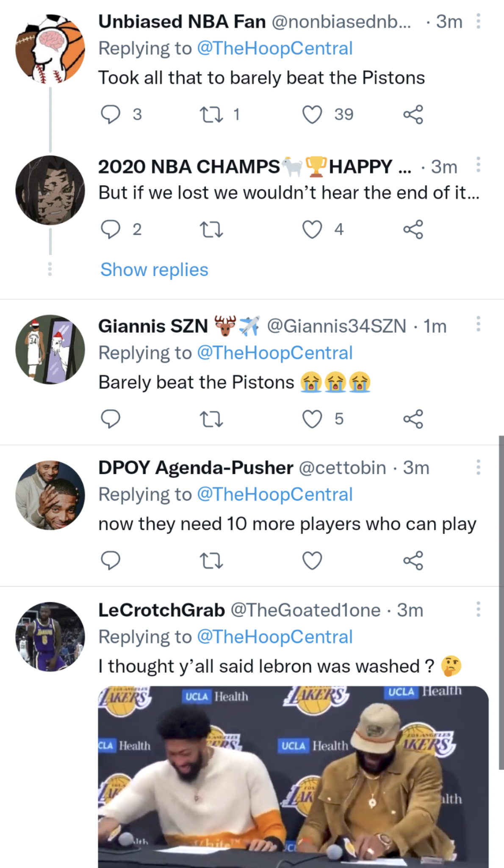Viewport: 504px width, 868px height.
Task: Share Giannis SZN's tweet
Action: coord(413,419)
